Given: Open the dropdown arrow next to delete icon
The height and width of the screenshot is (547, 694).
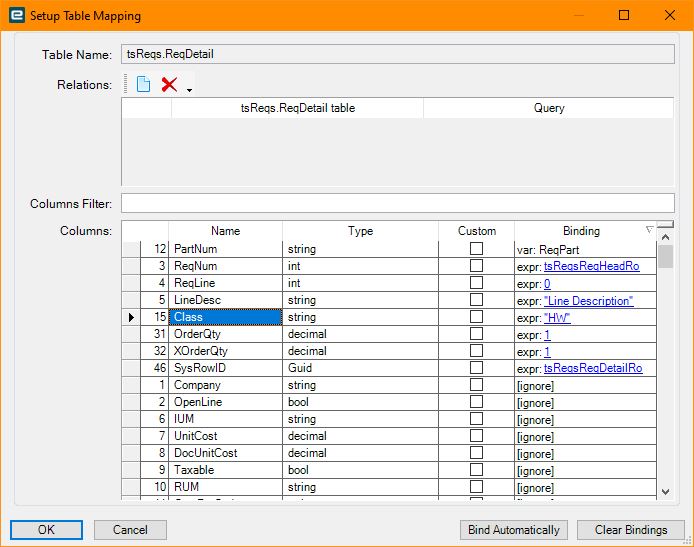Looking at the screenshot, I should [189, 90].
